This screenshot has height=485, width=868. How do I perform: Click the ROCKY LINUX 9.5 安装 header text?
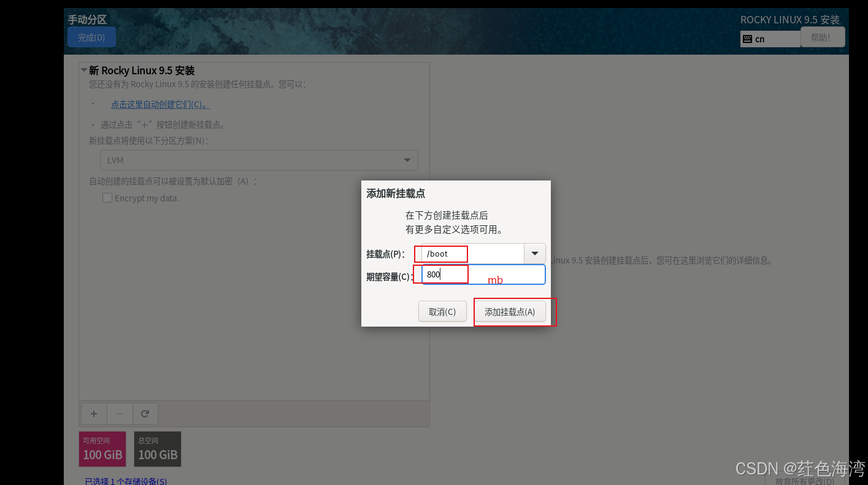pos(790,20)
